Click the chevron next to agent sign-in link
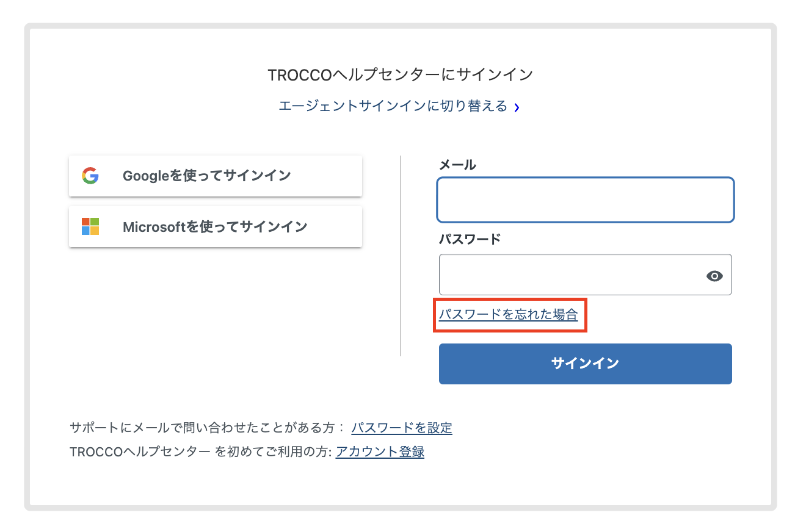This screenshot has width=806, height=532. [x=517, y=106]
